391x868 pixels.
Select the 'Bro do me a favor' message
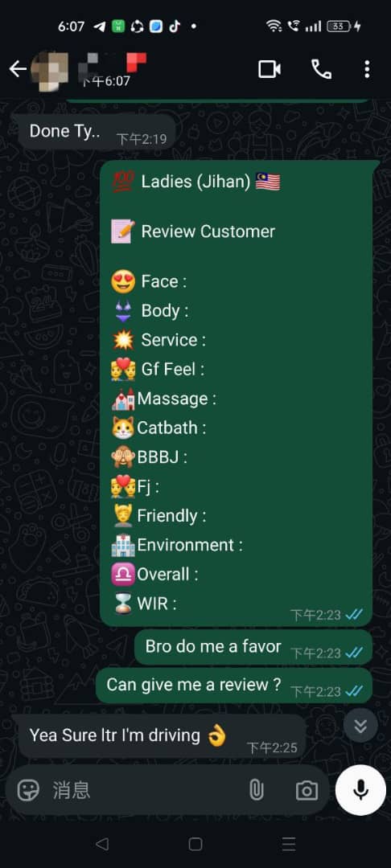(253, 647)
